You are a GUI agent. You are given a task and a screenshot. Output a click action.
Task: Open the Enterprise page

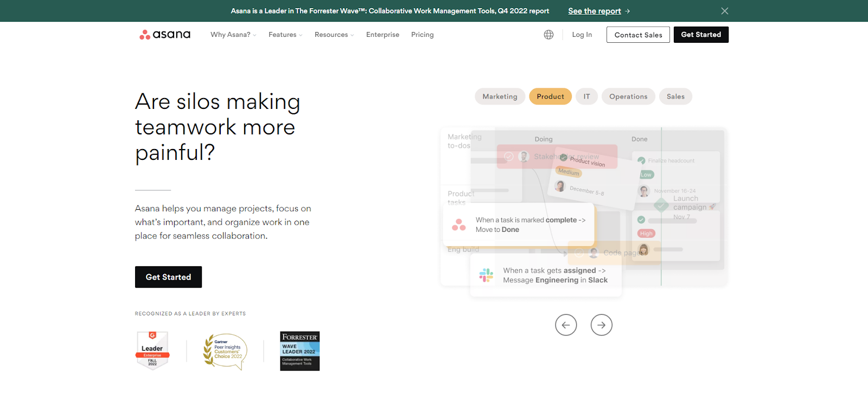tap(382, 35)
